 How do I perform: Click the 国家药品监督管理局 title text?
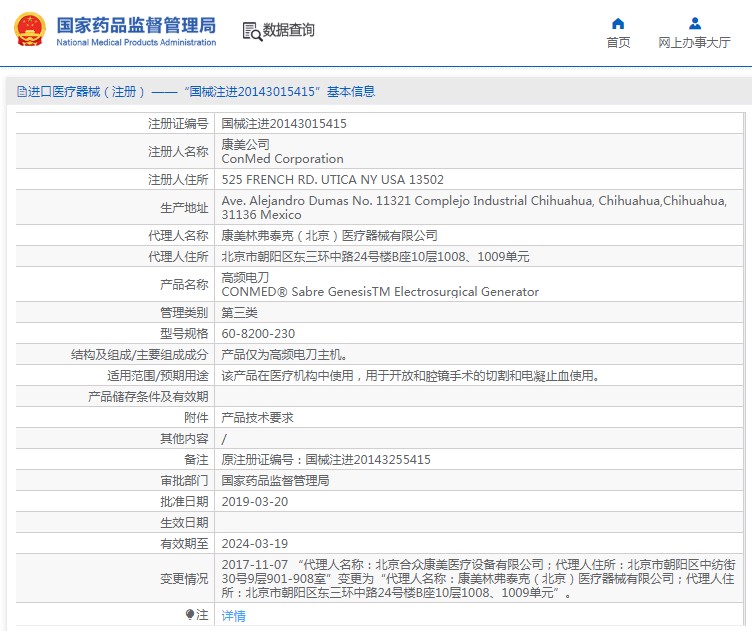tap(136, 25)
